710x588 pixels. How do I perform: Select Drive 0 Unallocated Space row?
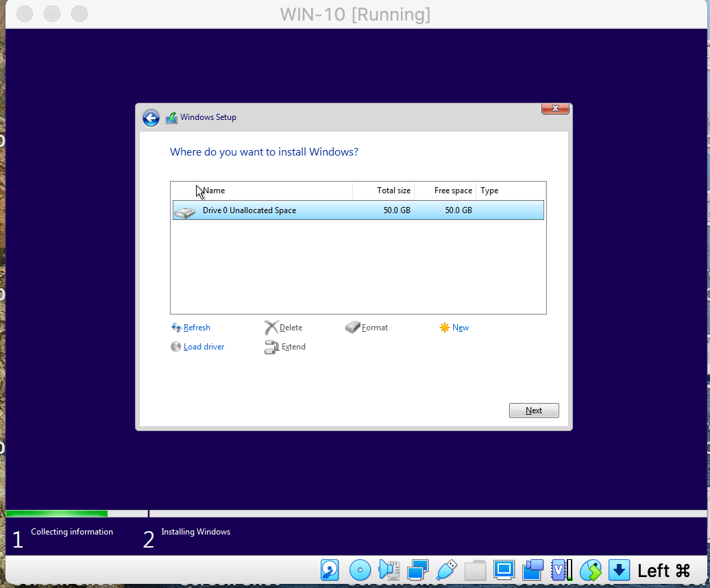pyautogui.click(x=358, y=210)
